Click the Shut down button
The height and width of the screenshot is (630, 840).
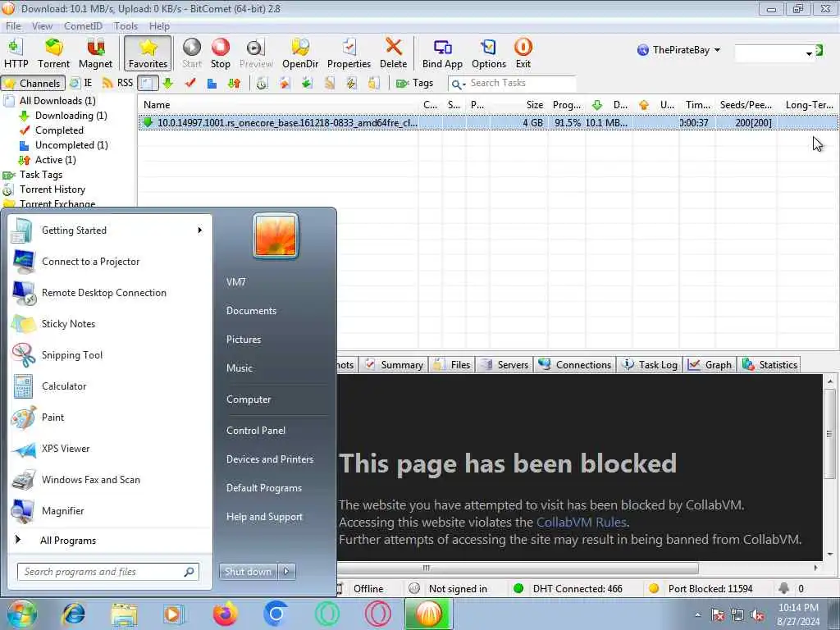pos(248,572)
